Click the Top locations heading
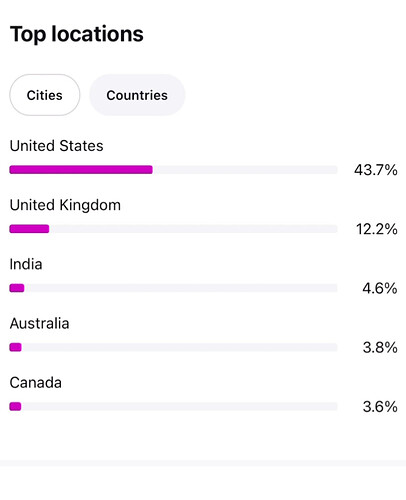The image size is (406, 500). 77,34
